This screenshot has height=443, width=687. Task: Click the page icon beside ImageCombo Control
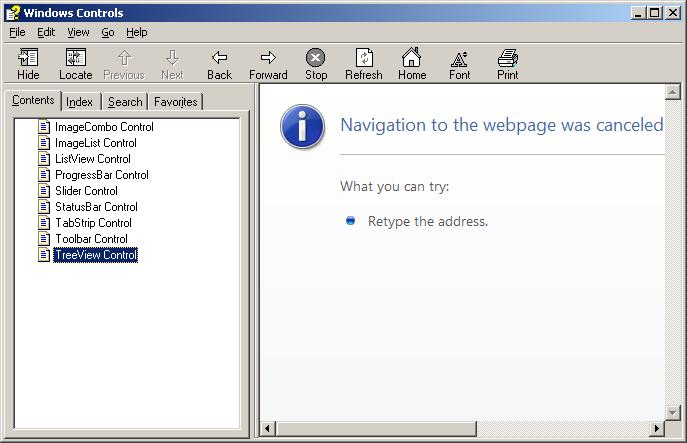point(44,127)
